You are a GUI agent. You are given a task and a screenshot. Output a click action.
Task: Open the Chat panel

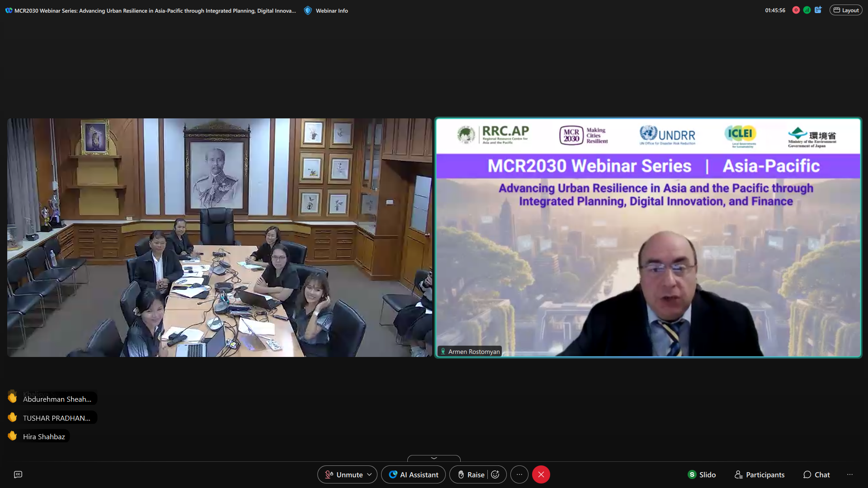point(816,474)
